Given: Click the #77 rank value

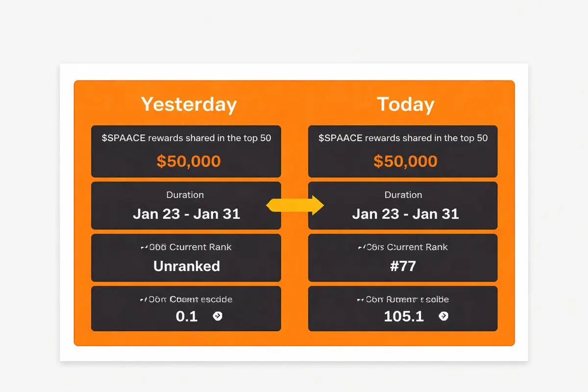Looking at the screenshot, I should pyautogui.click(x=404, y=266).
